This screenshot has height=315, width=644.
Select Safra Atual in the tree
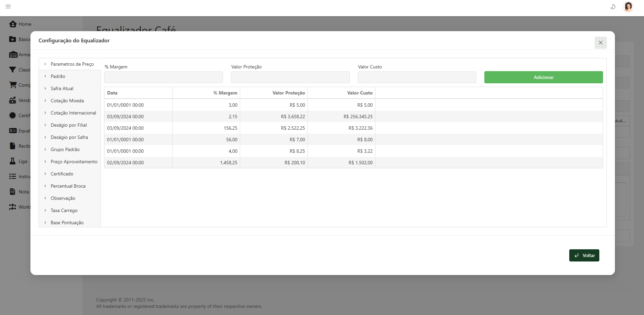(x=62, y=88)
